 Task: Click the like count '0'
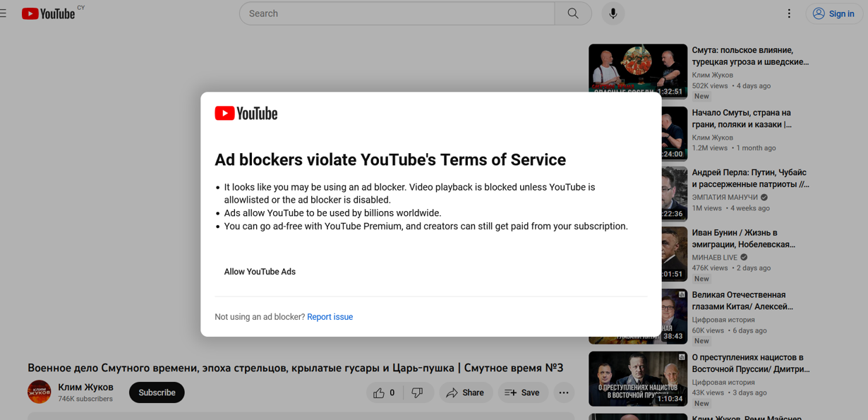[x=392, y=393]
